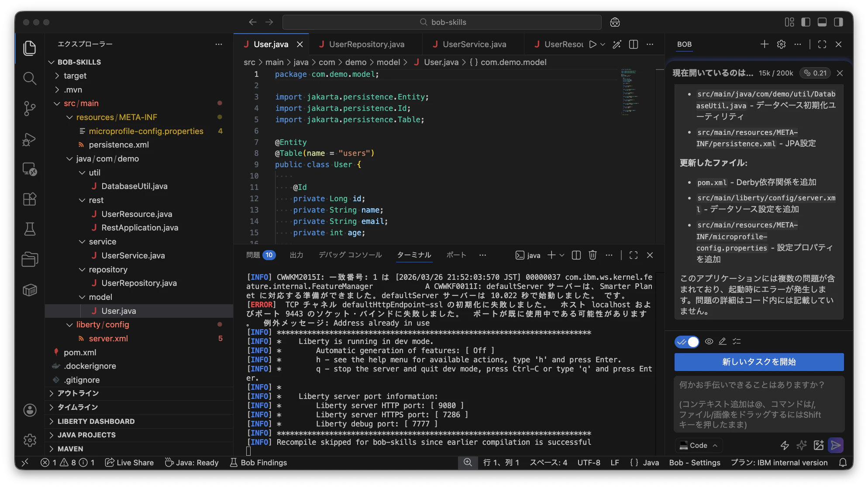Split the editor right

coord(634,44)
